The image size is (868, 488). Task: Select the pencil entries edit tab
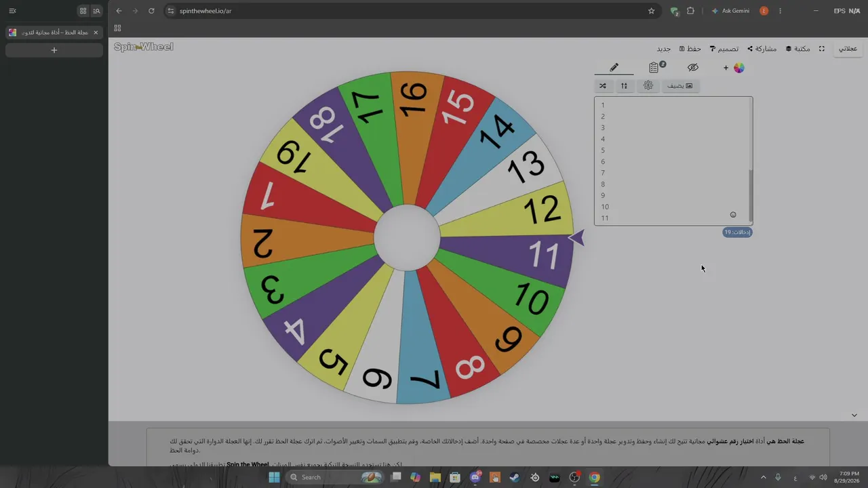pyautogui.click(x=614, y=68)
